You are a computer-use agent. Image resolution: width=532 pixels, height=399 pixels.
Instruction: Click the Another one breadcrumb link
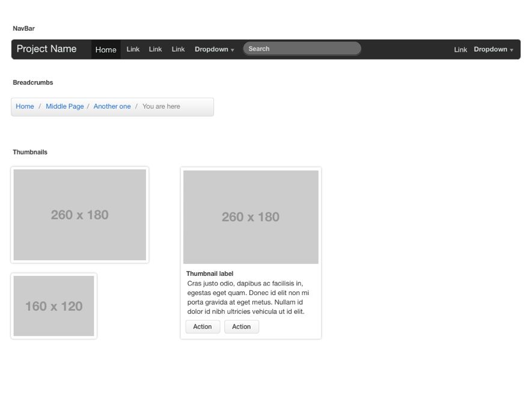coord(112,106)
